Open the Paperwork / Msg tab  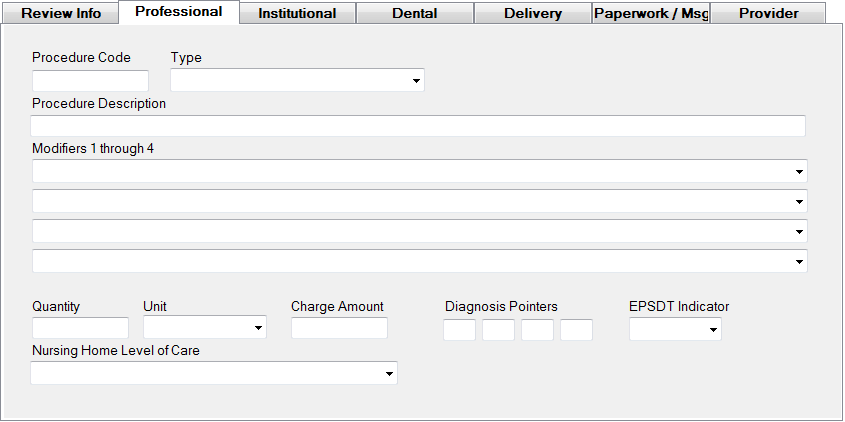(x=651, y=13)
